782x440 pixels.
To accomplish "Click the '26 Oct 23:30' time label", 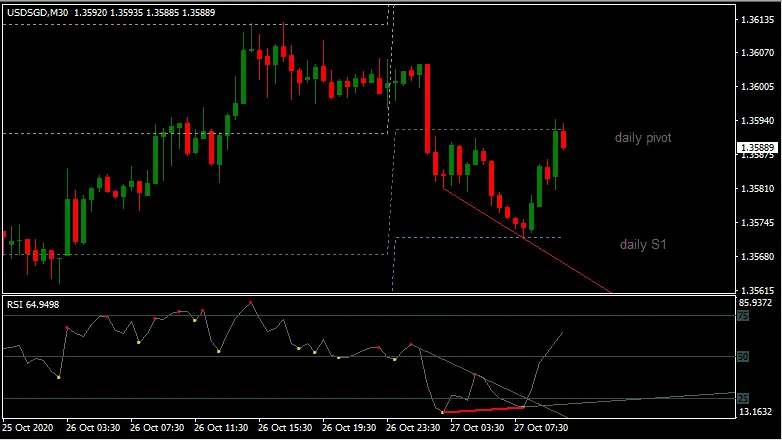I will 413,428.
